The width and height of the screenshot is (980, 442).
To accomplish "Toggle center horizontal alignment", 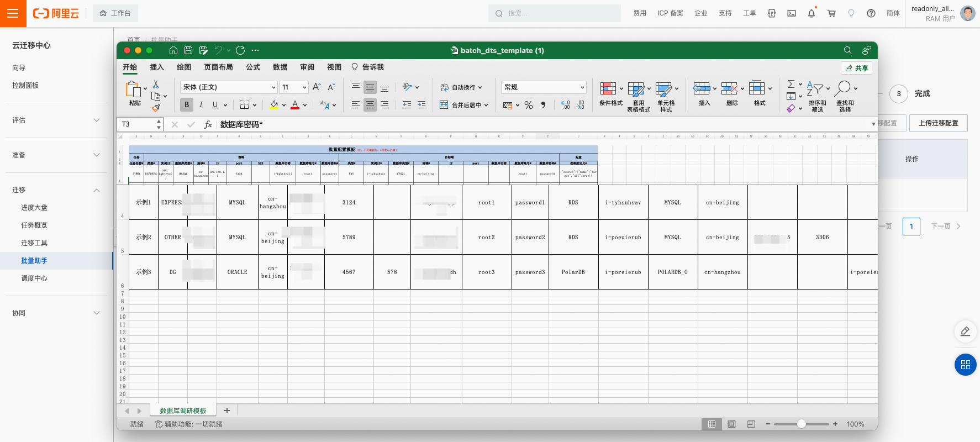I will click(370, 104).
